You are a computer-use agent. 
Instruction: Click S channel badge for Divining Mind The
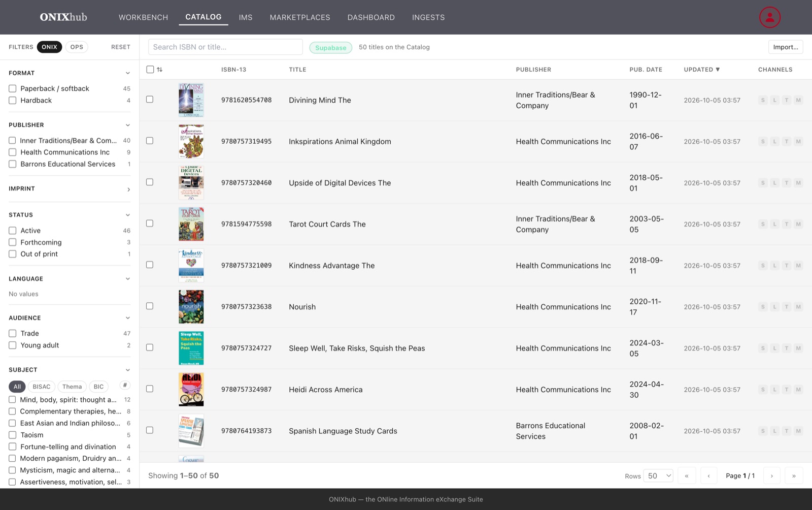pos(762,100)
